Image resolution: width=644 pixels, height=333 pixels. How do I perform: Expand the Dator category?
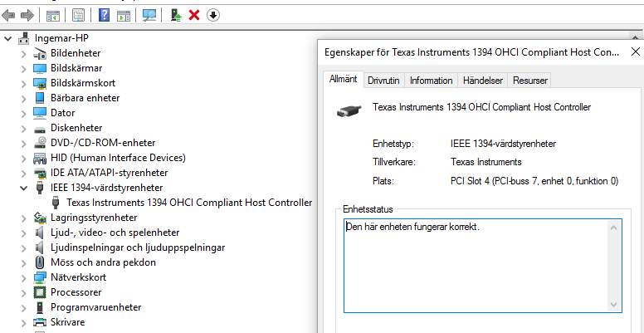(24, 113)
